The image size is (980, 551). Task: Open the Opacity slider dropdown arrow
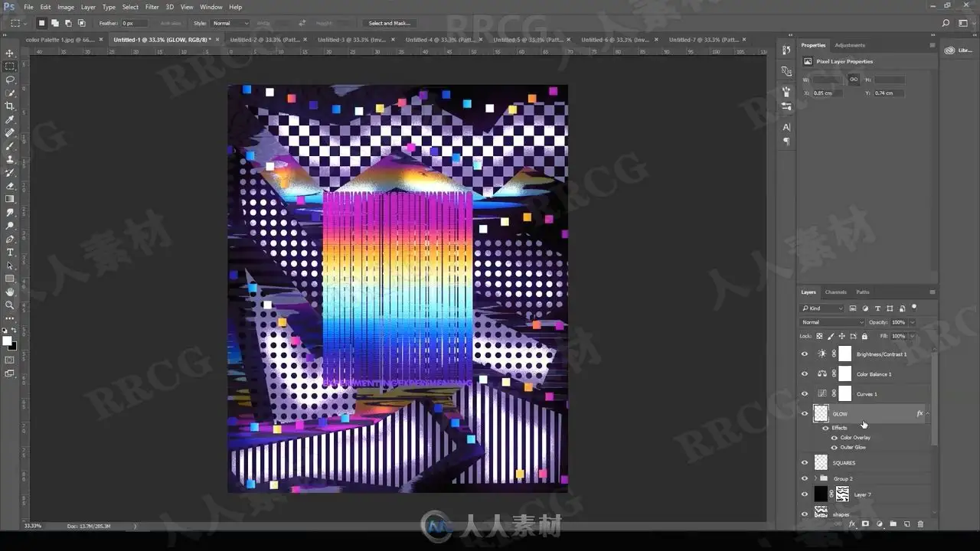(x=912, y=322)
